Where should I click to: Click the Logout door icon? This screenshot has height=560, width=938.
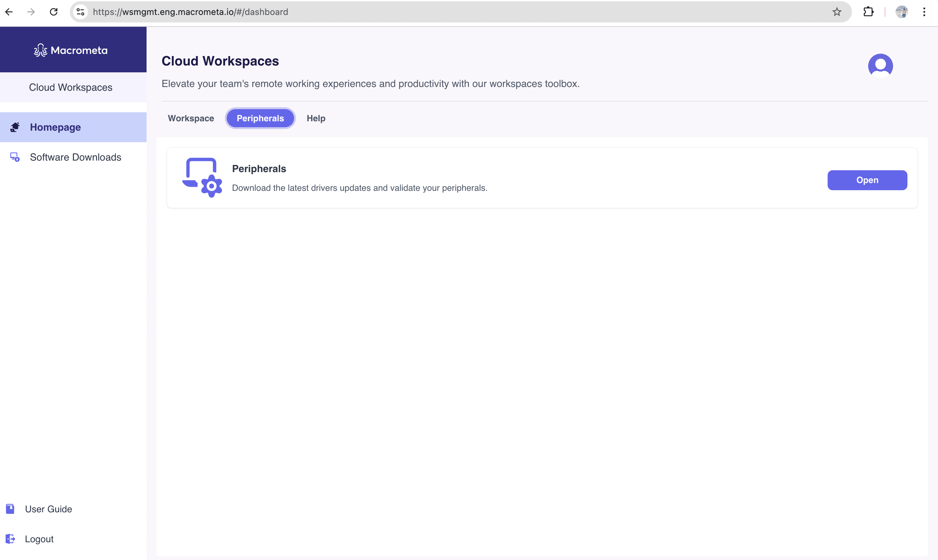pyautogui.click(x=10, y=539)
